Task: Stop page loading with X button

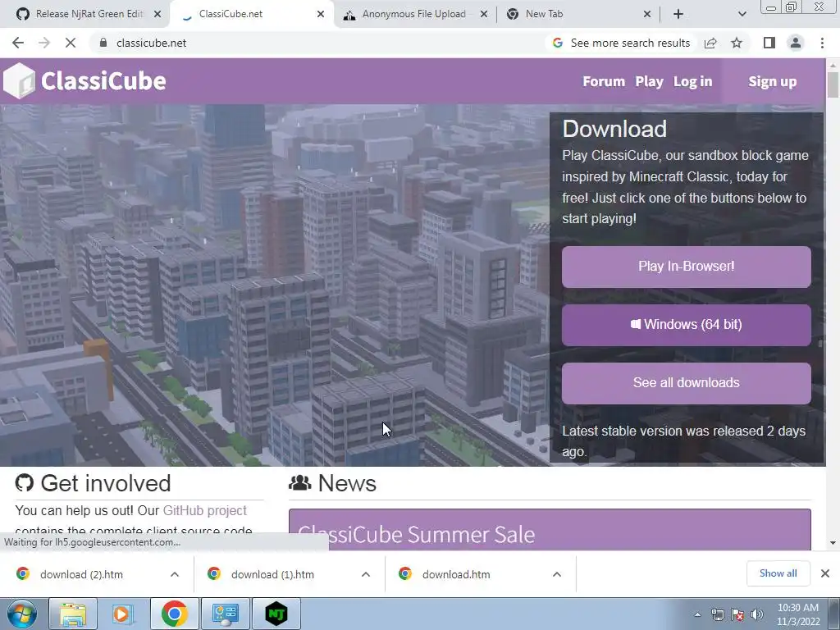Action: click(71, 43)
